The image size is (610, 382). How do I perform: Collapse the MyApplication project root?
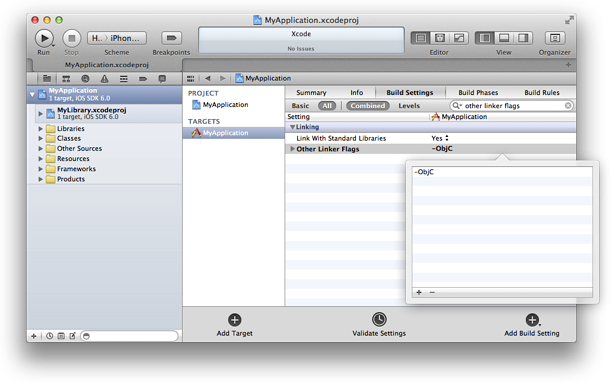click(x=32, y=94)
